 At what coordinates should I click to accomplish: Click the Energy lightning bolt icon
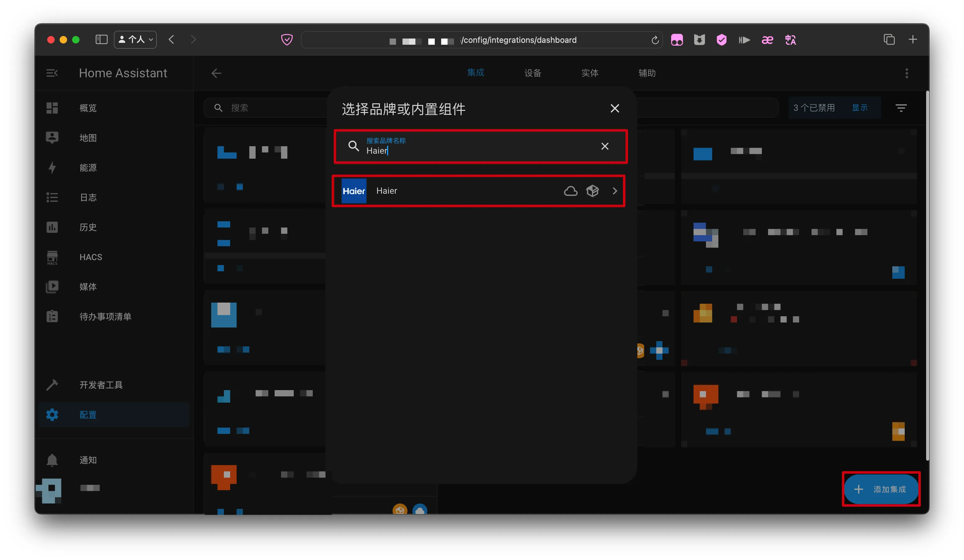(52, 167)
